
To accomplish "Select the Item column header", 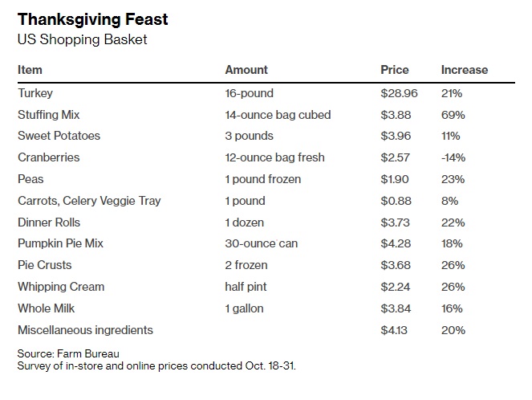I will (x=30, y=71).
